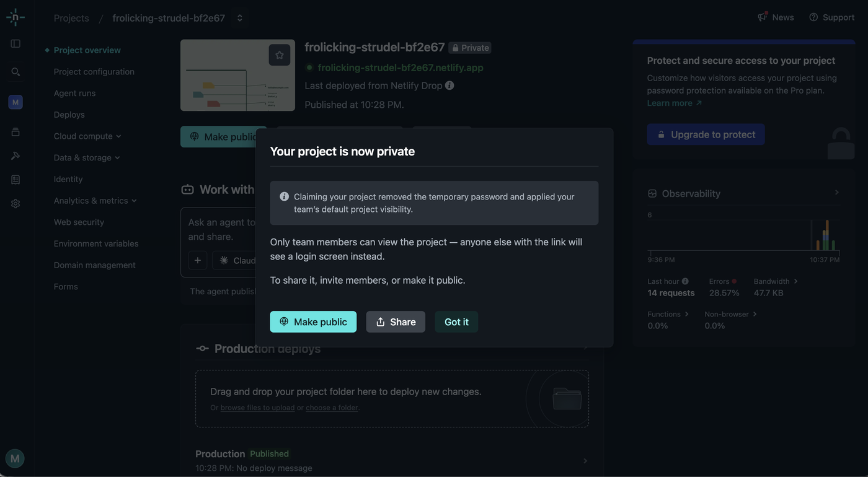The height and width of the screenshot is (477, 868).
Task: Expand Data & storage menu
Action: (x=87, y=157)
